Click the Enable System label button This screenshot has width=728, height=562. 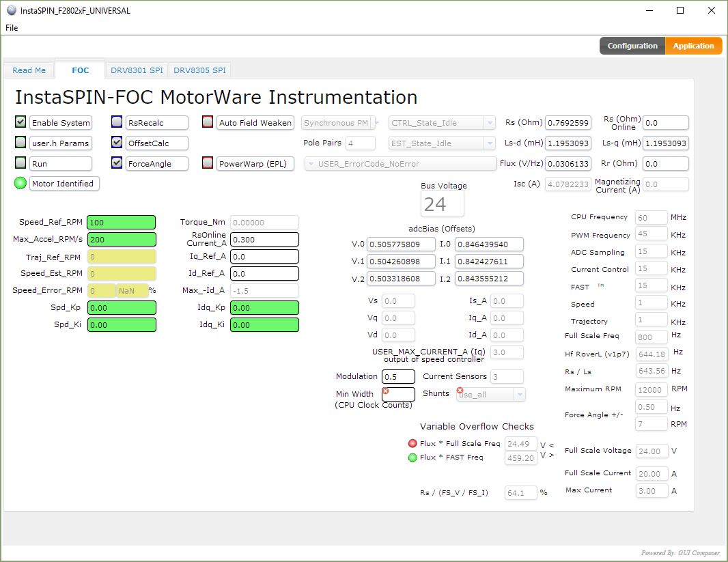tap(61, 123)
